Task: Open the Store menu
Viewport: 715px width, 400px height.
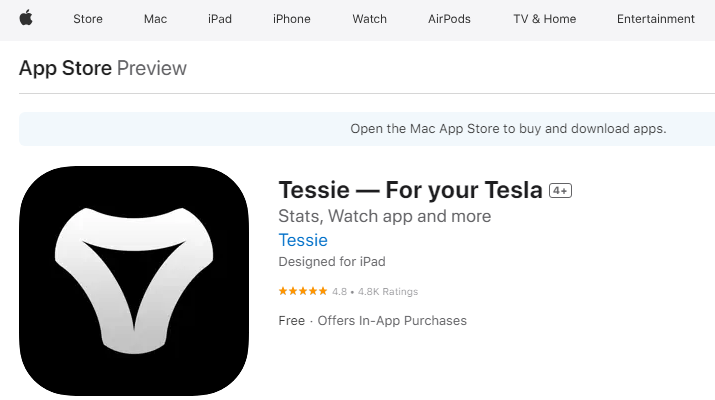Action: [88, 19]
